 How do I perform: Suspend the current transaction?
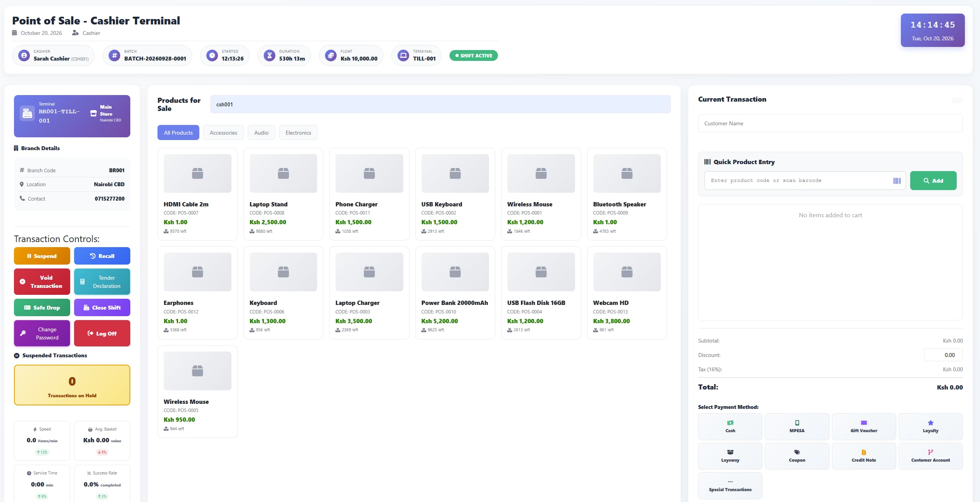[42, 256]
